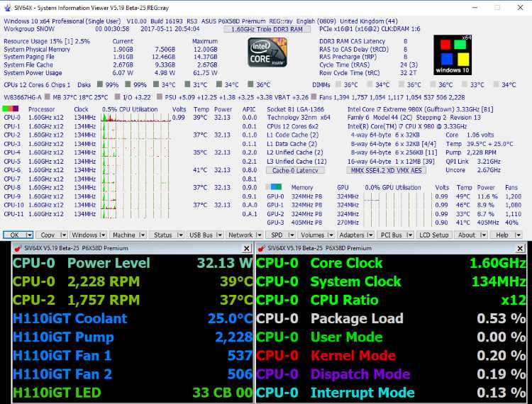Click the PCI Bus button
Viewport: 532px width, 404px height.
(x=391, y=235)
